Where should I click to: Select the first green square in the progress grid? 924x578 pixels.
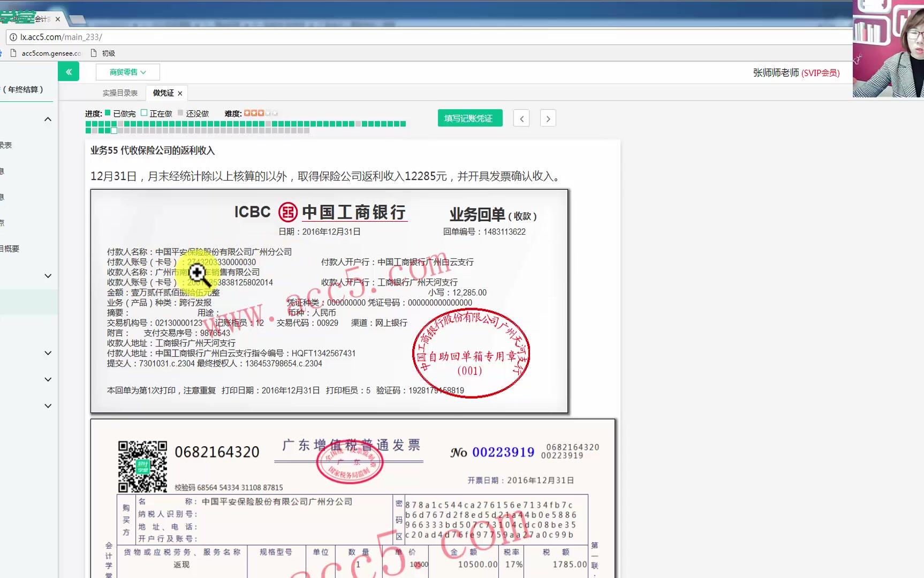click(88, 124)
